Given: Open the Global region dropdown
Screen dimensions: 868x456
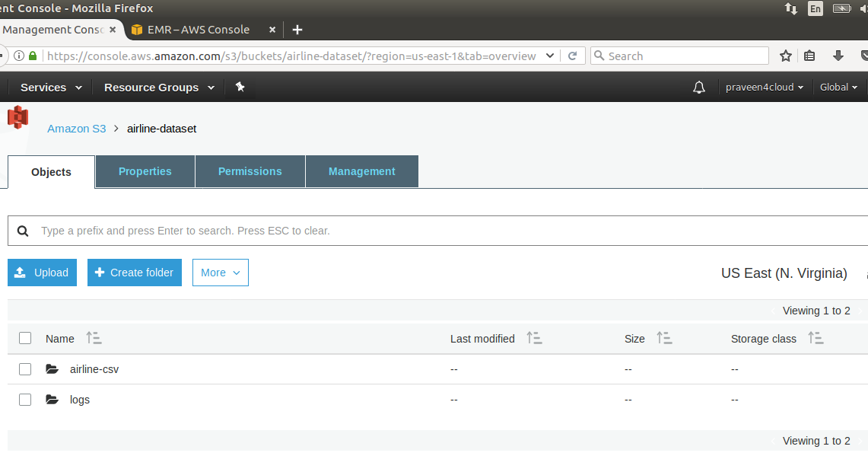Looking at the screenshot, I should (838, 87).
